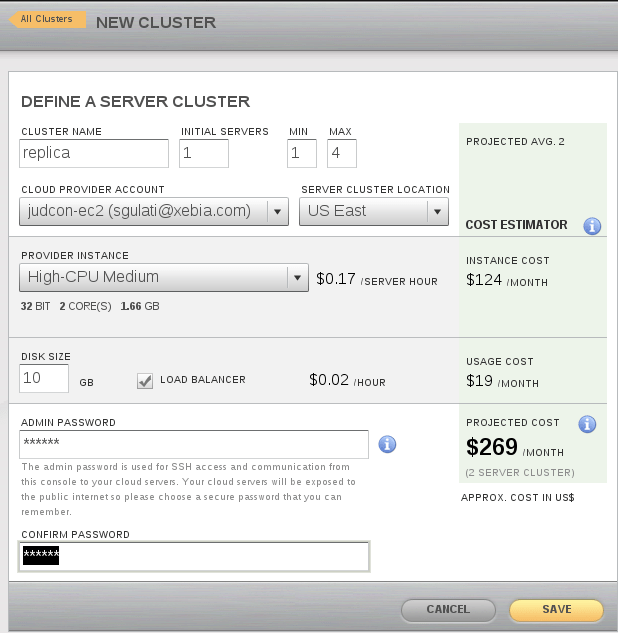Click the Min servers field
The width and height of the screenshot is (618, 633).
click(x=302, y=153)
